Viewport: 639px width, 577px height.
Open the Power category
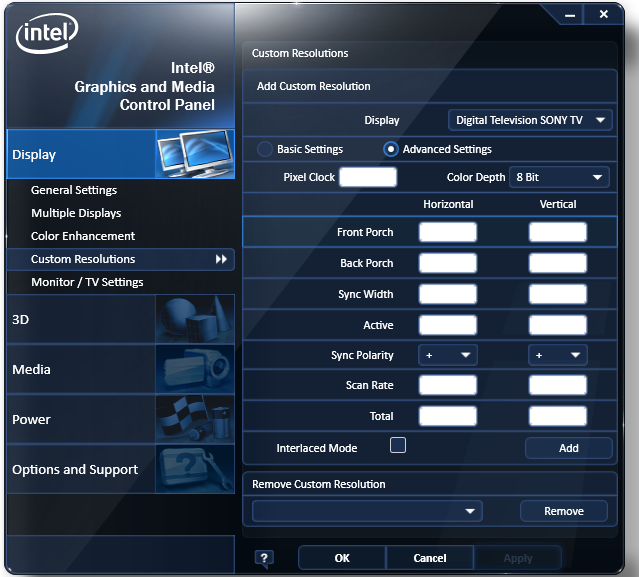click(121, 419)
